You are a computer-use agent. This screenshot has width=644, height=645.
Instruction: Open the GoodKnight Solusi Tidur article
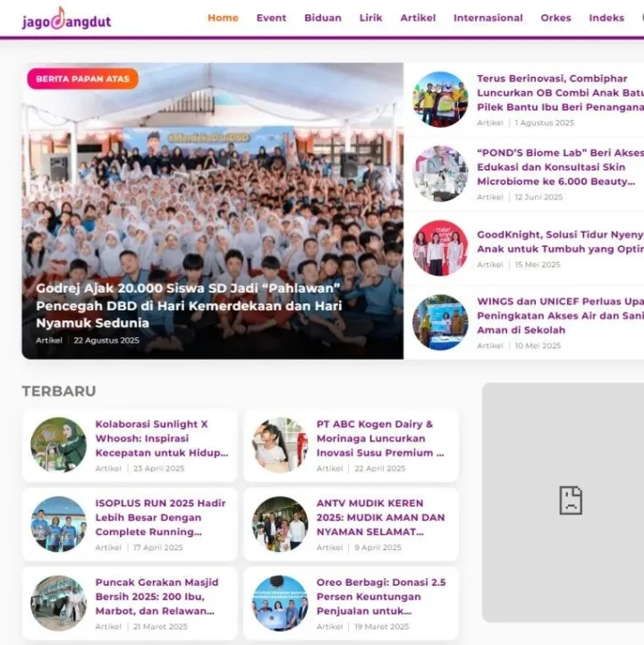click(560, 242)
